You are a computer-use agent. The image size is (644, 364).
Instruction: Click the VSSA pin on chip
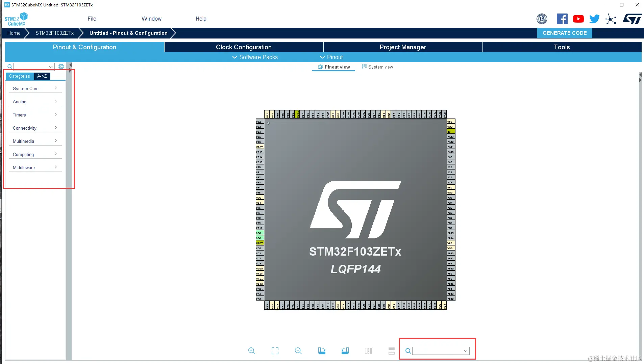click(x=260, y=268)
